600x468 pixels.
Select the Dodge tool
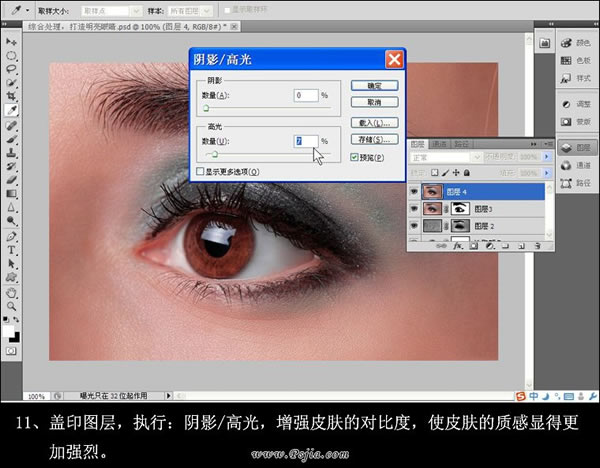[11, 221]
